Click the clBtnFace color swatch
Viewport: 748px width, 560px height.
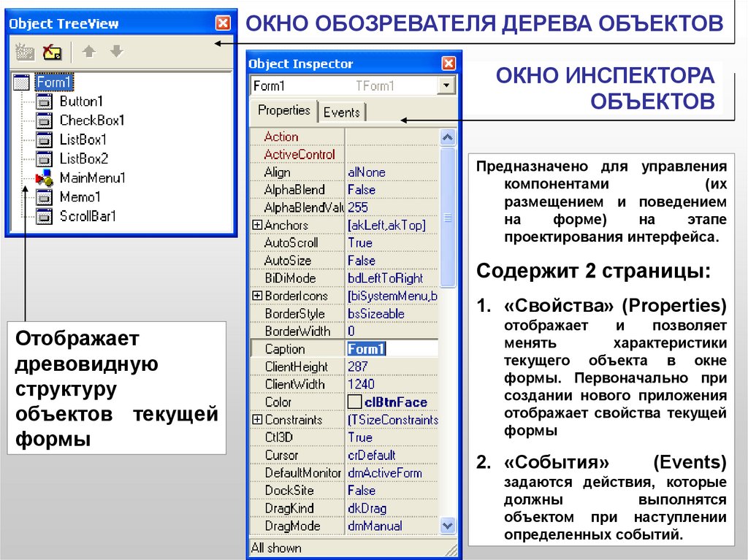(354, 402)
